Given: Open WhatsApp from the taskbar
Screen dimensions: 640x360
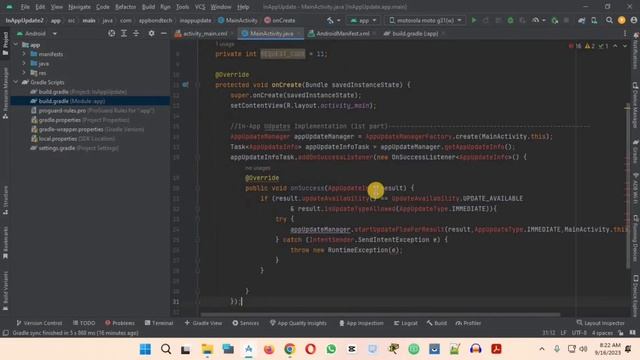Looking at the screenshot, I should point(331,349).
